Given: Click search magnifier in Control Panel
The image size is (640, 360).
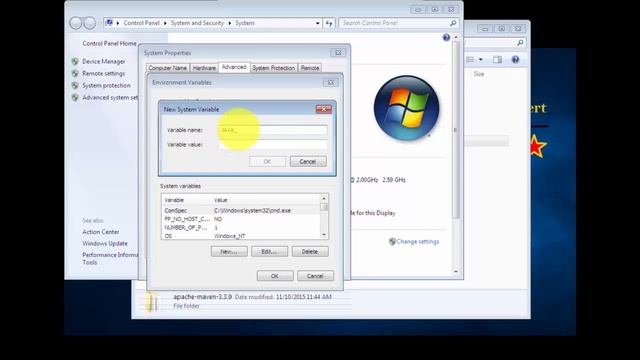Looking at the screenshot, I should pyautogui.click(x=453, y=23).
